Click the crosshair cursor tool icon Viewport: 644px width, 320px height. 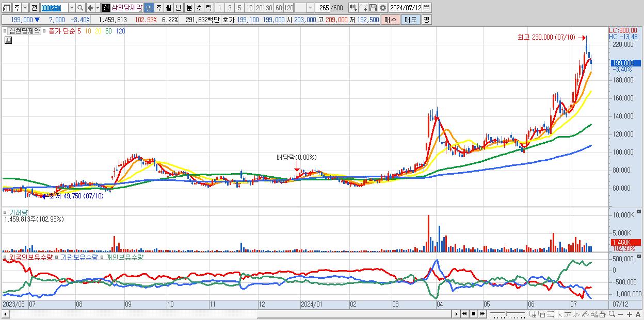[559, 314]
